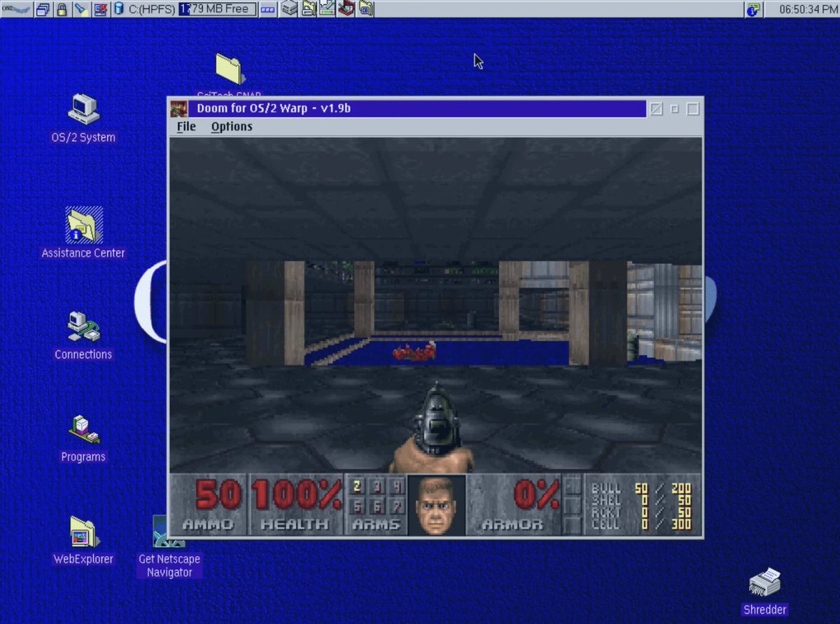Click the three-dot tray switch button
This screenshot has height=624, width=840.
pyautogui.click(x=267, y=9)
